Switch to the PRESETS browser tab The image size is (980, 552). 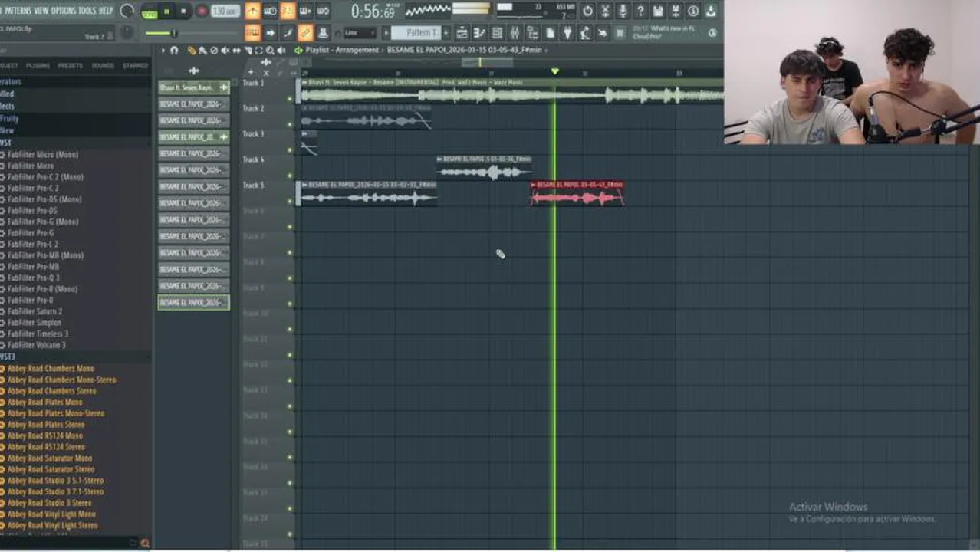pos(71,66)
